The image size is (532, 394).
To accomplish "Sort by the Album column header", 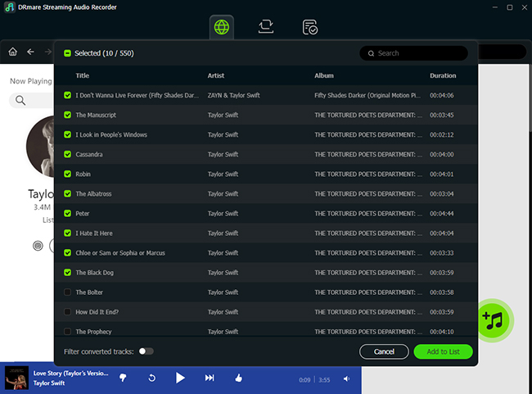I will [x=324, y=75].
